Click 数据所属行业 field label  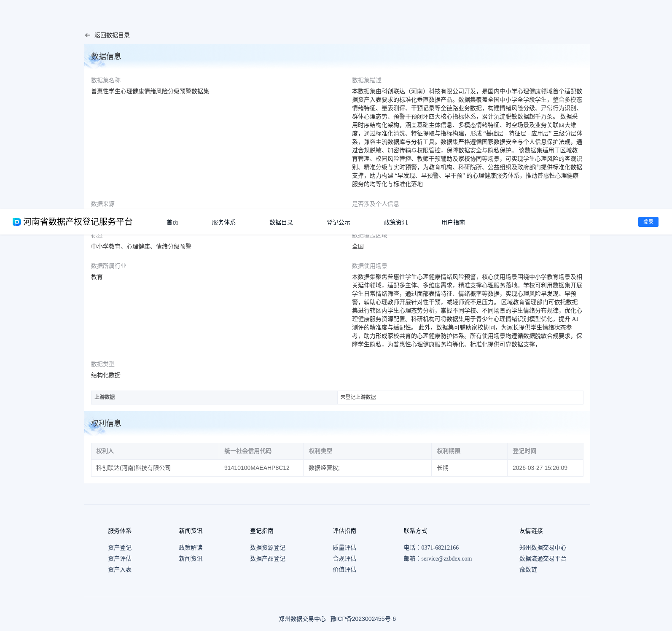pos(109,266)
